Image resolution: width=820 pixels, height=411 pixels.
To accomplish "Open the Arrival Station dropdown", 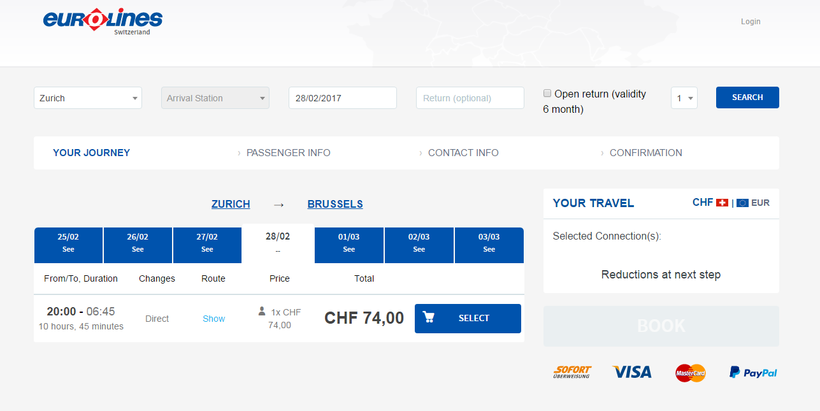I will [215, 98].
